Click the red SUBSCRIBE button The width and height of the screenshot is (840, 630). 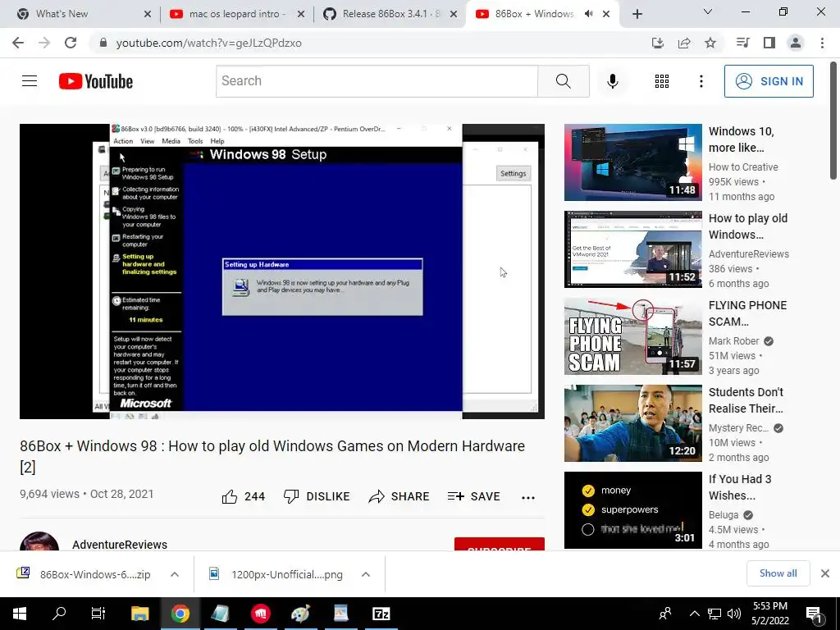[500, 545]
